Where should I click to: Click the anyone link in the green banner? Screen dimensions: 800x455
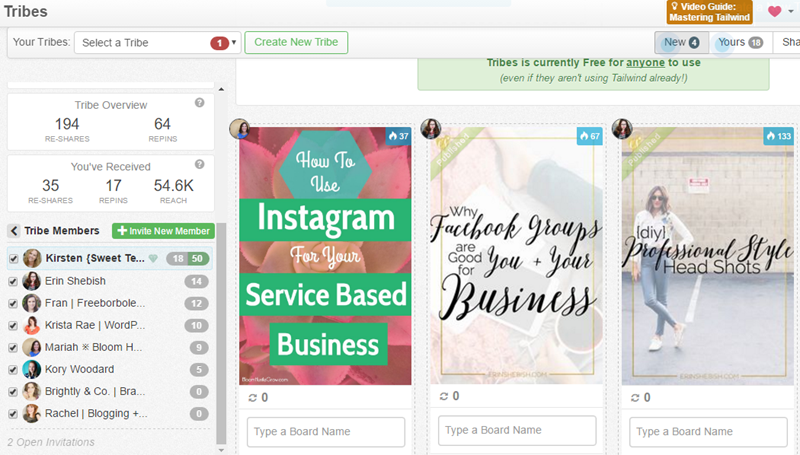[x=645, y=63]
